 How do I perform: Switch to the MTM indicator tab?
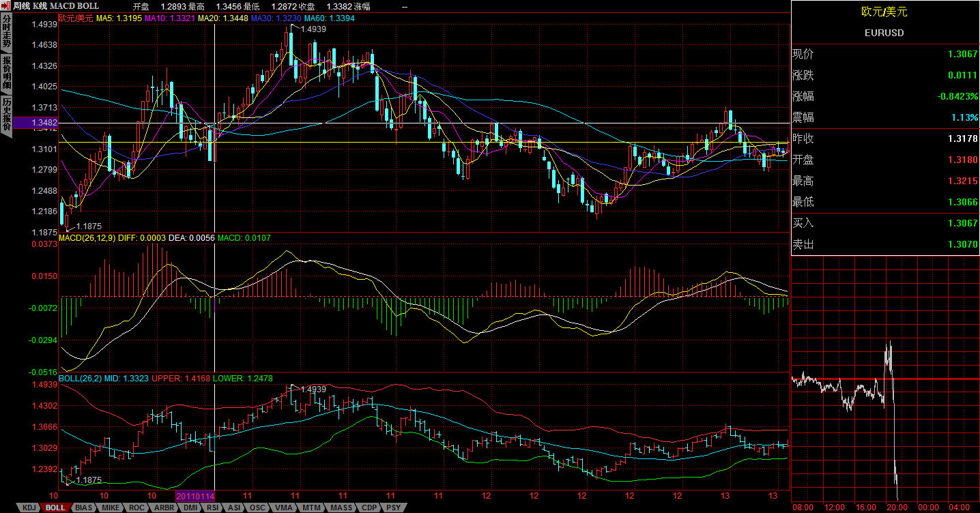point(311,508)
